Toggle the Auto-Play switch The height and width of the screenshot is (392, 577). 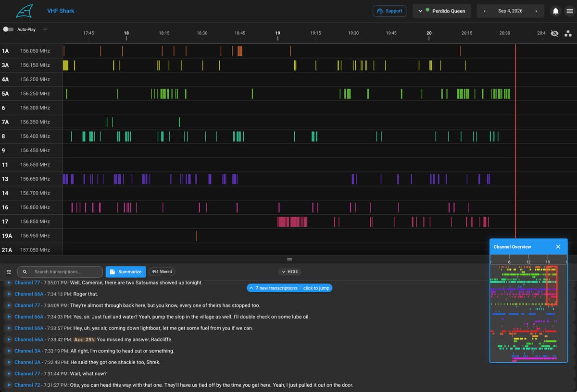click(x=8, y=29)
